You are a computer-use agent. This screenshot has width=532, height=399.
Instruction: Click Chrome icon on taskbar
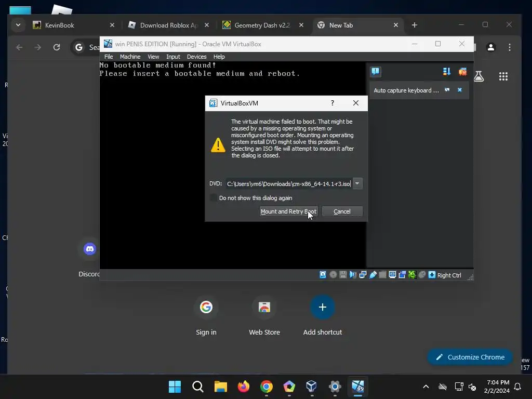[x=267, y=387]
